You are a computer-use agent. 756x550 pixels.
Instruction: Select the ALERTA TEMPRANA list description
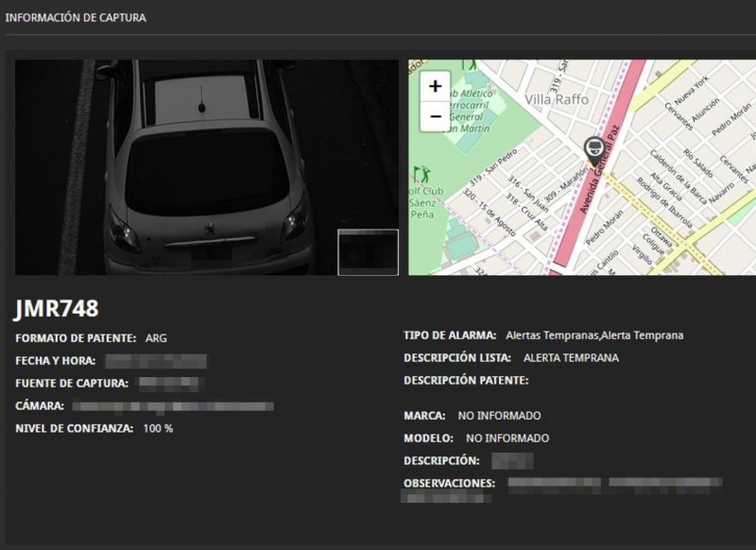point(572,358)
